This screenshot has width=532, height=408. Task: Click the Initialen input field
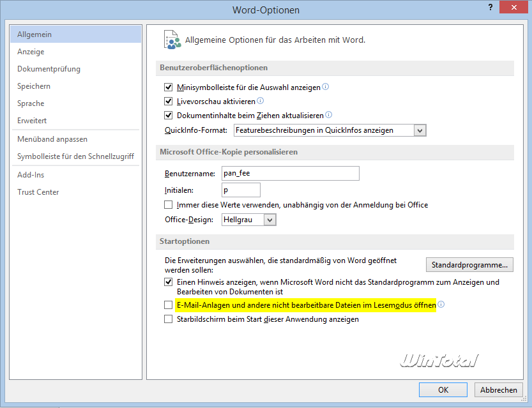[x=241, y=190]
